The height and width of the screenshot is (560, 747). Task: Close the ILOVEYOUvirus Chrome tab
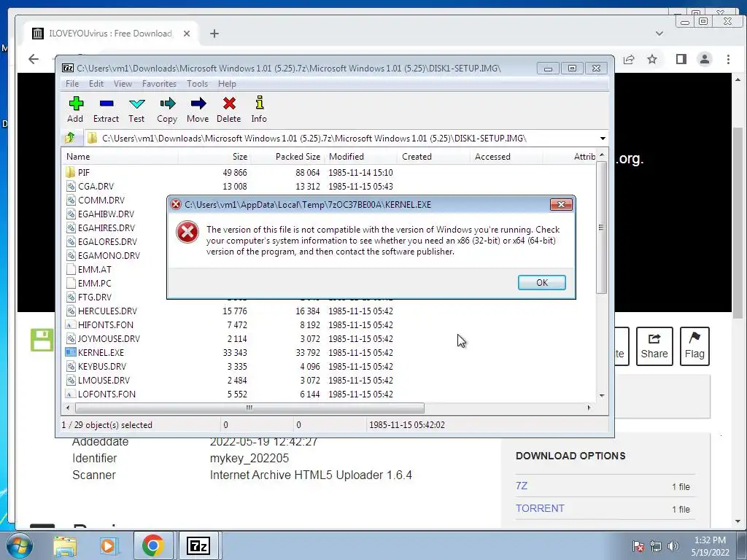[187, 34]
